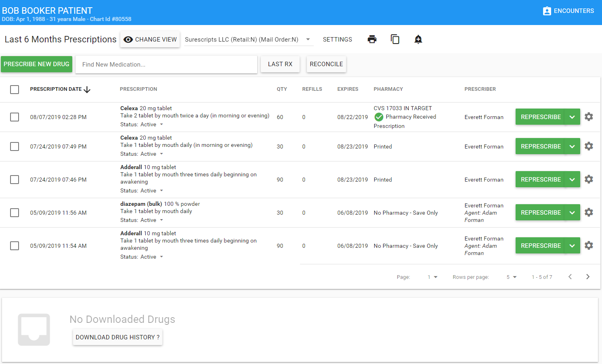Focus the Find New Medication search field

coord(166,65)
